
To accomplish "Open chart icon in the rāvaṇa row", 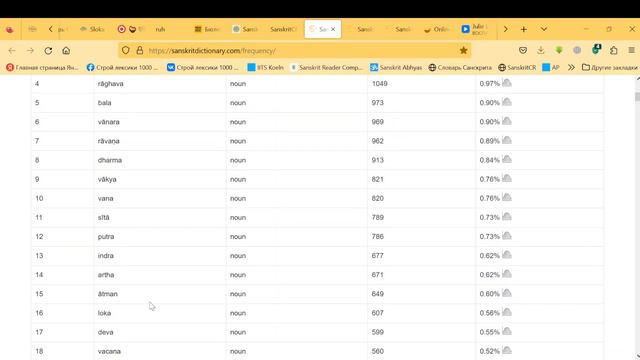I will pyautogui.click(x=507, y=140).
